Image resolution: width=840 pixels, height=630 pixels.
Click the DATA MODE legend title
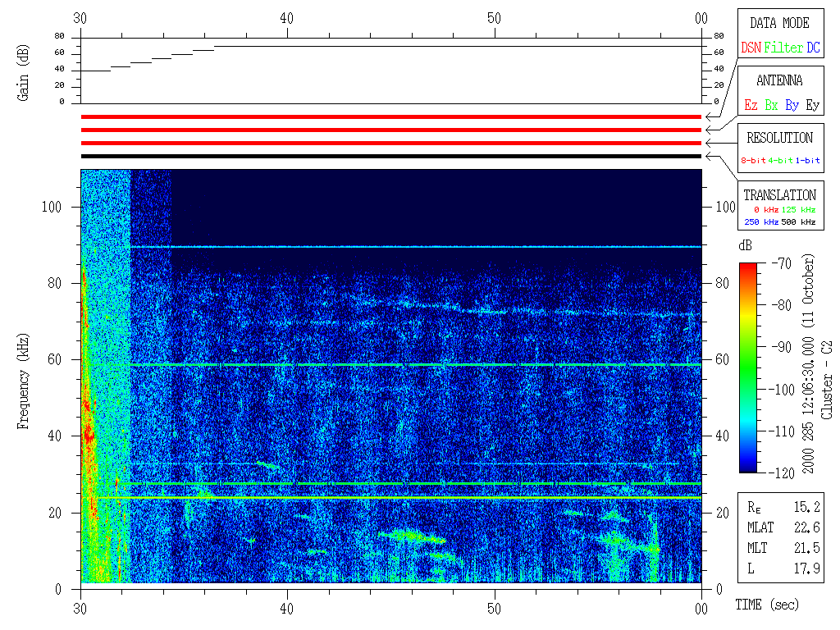tap(779, 23)
